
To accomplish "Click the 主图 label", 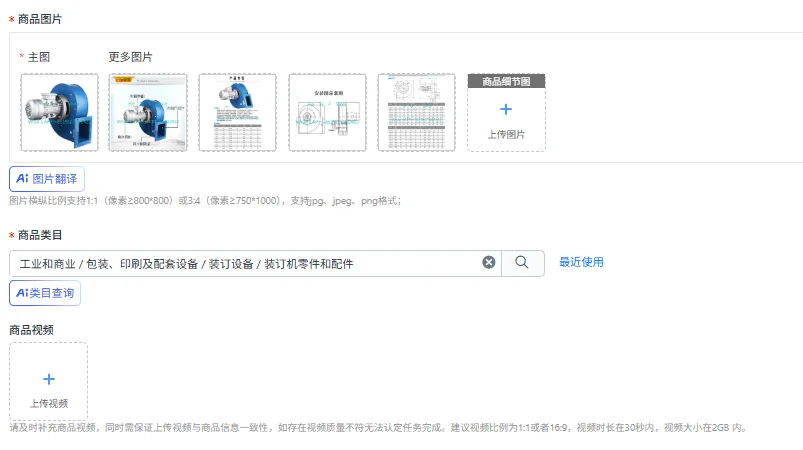I will [39, 57].
